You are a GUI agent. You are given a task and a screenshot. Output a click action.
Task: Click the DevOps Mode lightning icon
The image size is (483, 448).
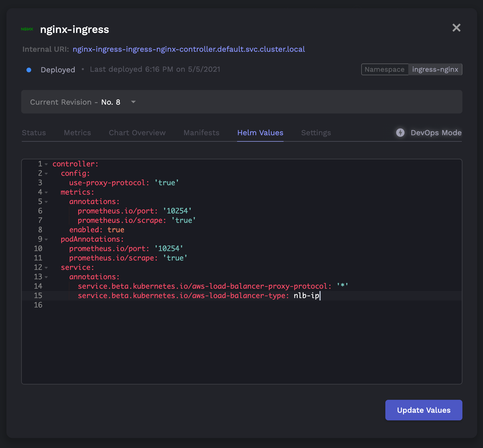[x=400, y=133]
